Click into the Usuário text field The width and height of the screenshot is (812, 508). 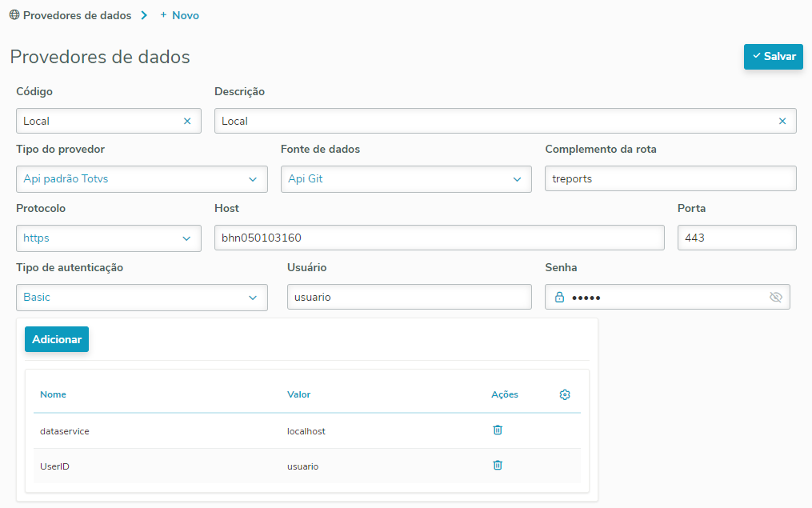point(409,297)
